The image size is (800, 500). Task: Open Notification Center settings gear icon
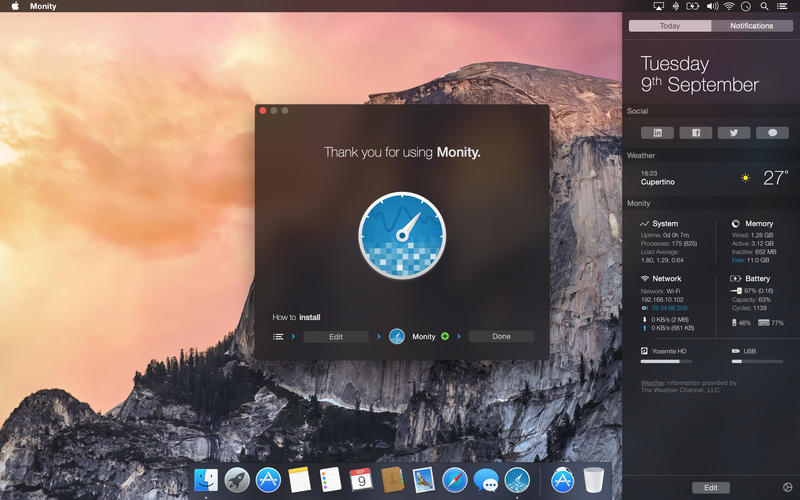tap(787, 487)
